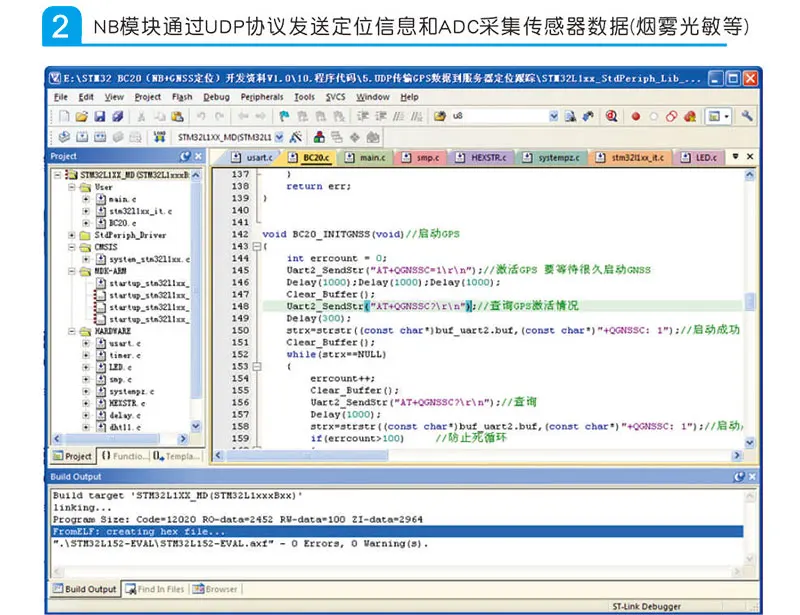Click the Save file toolbar icon
This screenshot has width=800, height=615.
102,117
